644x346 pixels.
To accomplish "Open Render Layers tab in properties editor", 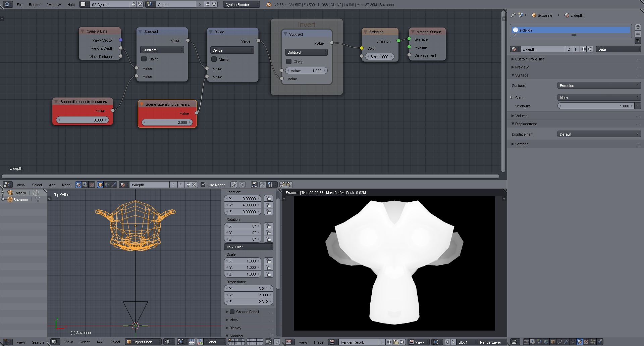I will (x=533, y=342).
